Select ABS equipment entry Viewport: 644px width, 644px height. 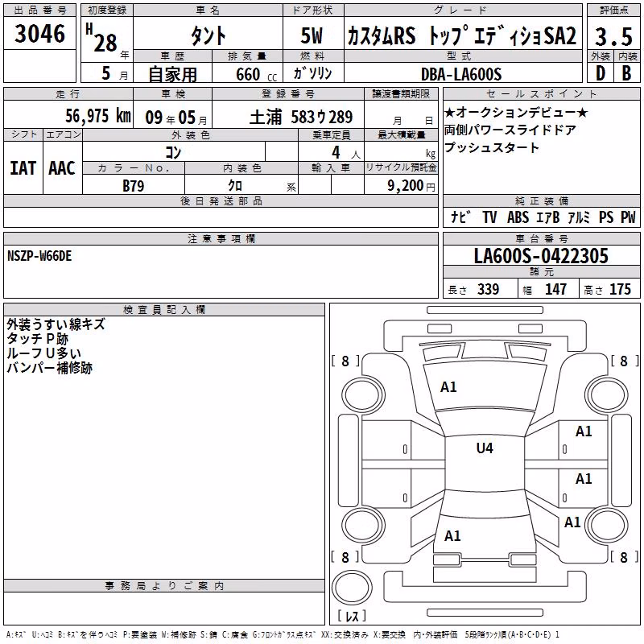coord(518,217)
